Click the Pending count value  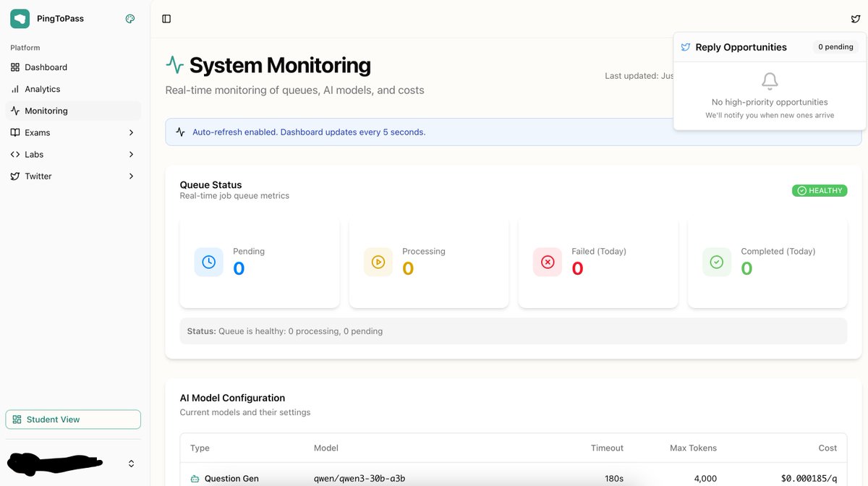click(x=239, y=269)
